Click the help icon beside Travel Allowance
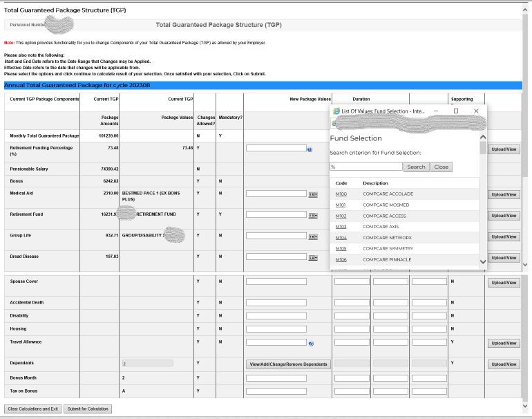 [312, 343]
